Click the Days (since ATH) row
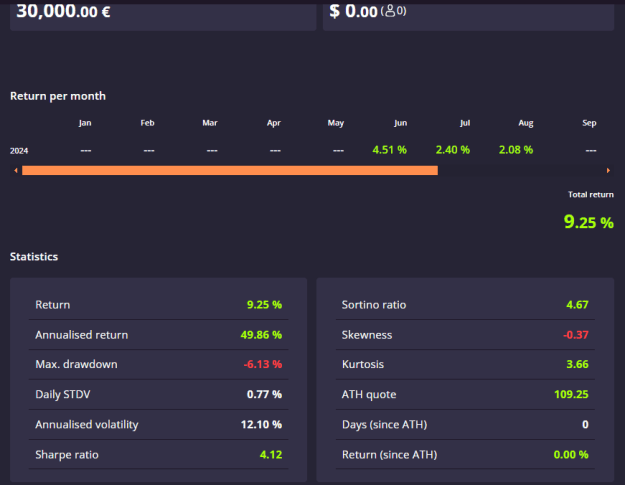This screenshot has height=485, width=625. (x=465, y=424)
